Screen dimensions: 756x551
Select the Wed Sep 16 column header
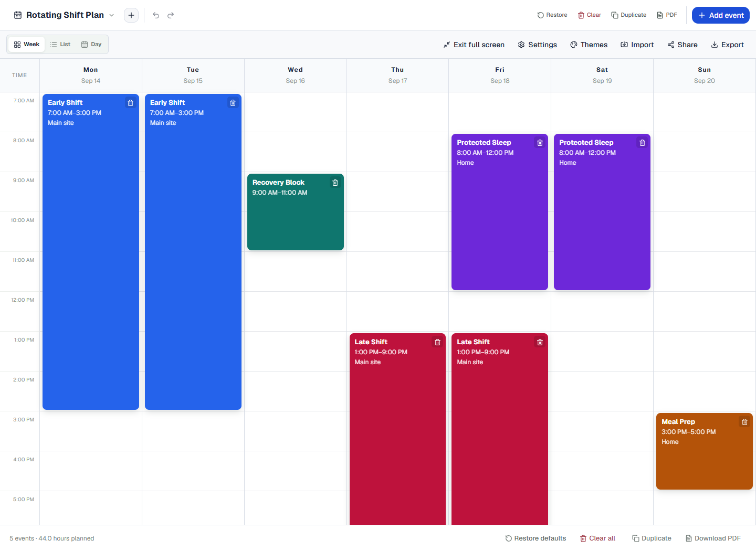tap(296, 75)
